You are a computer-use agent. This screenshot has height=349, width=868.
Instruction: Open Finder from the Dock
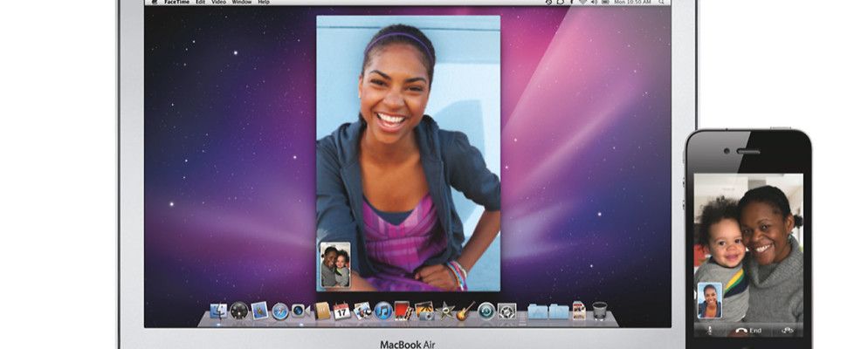click(218, 311)
